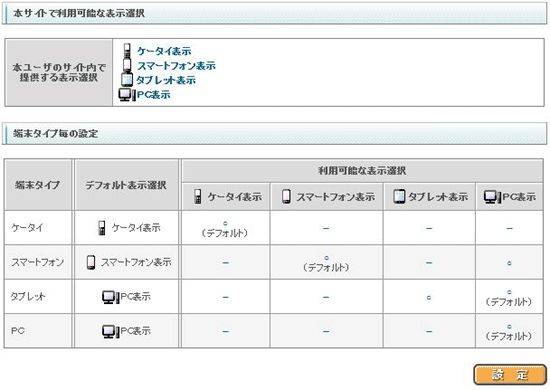Select the タブレット表示 link
Viewport: 550px width, 390px height.
click(166, 80)
